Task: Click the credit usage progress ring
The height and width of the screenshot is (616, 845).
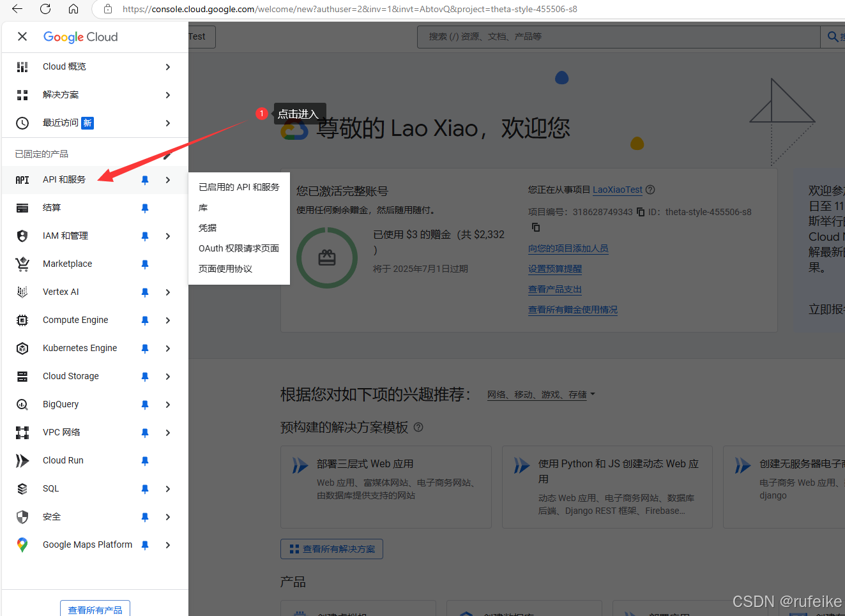Action: click(x=327, y=258)
